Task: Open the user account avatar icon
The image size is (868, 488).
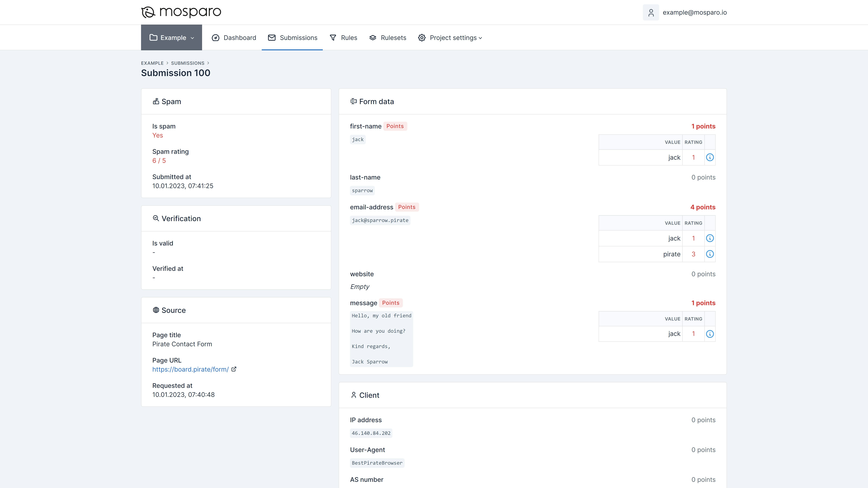Action: tap(651, 13)
